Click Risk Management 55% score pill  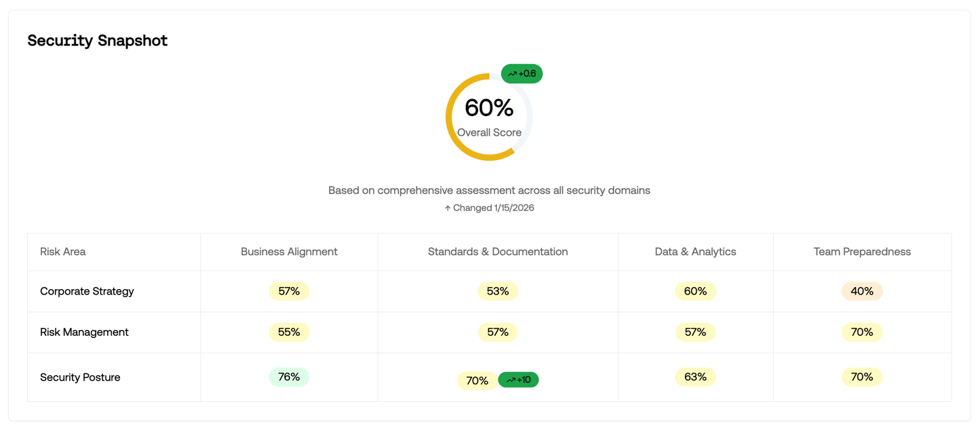289,332
